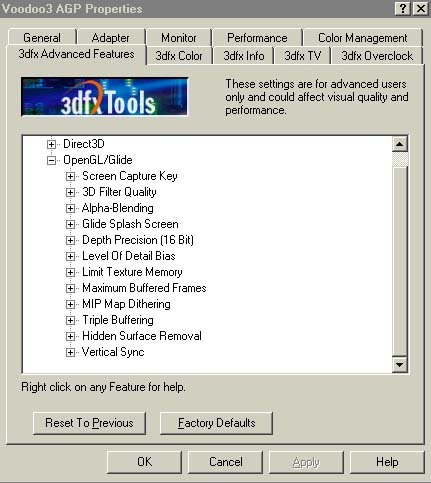431x483 pixels.
Task: Select the Triple Buffering label
Action: pos(118,320)
